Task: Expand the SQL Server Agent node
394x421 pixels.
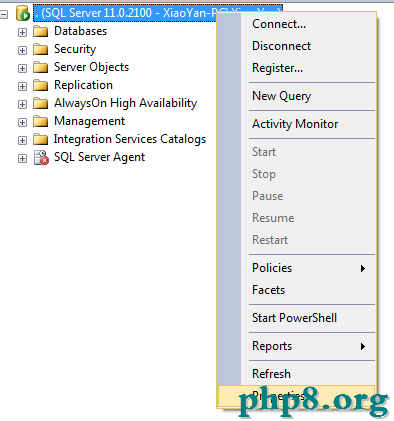Action: pyautogui.click(x=22, y=158)
